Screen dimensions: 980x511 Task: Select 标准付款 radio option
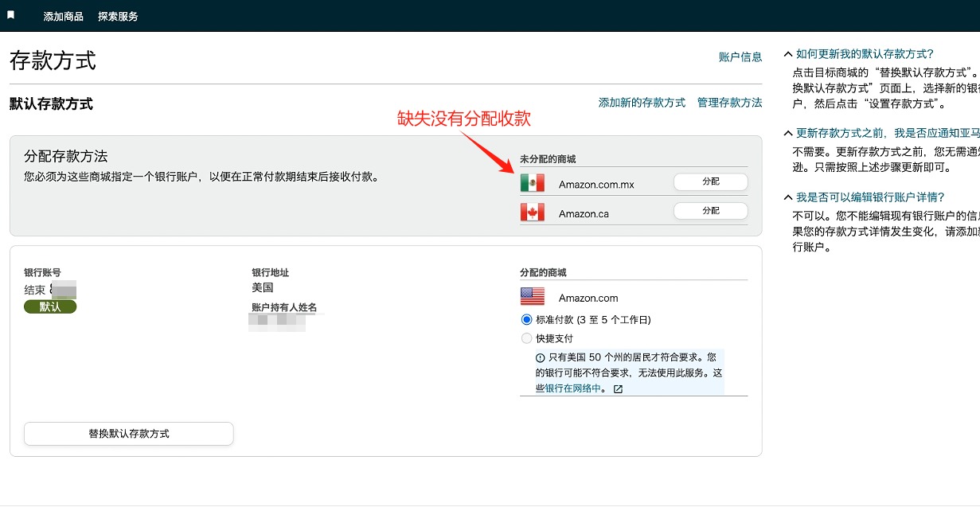tap(526, 319)
